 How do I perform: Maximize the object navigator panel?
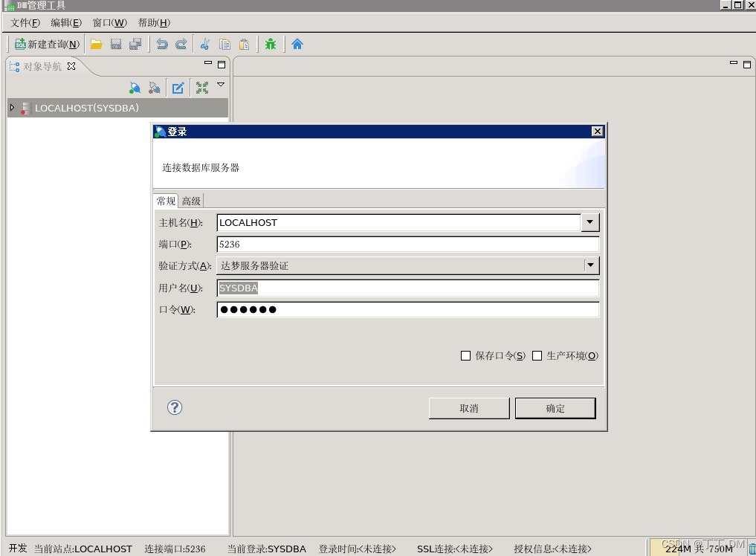222,65
